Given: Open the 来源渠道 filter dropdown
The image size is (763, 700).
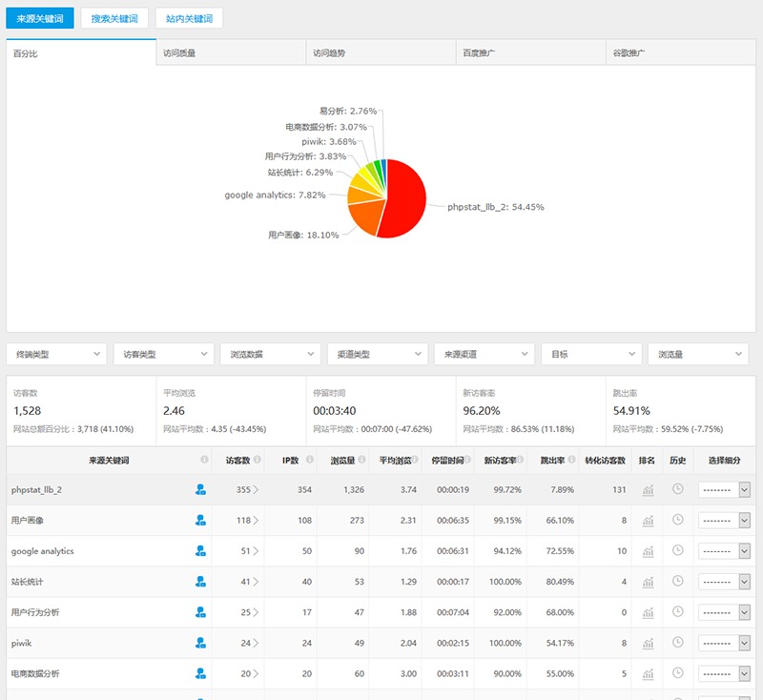Looking at the screenshot, I should click(x=485, y=354).
